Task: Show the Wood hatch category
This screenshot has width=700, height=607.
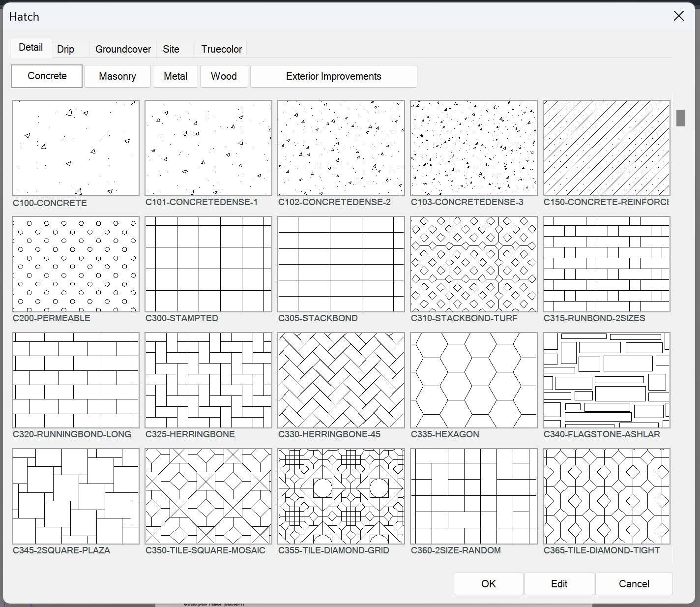Action: pyautogui.click(x=224, y=76)
